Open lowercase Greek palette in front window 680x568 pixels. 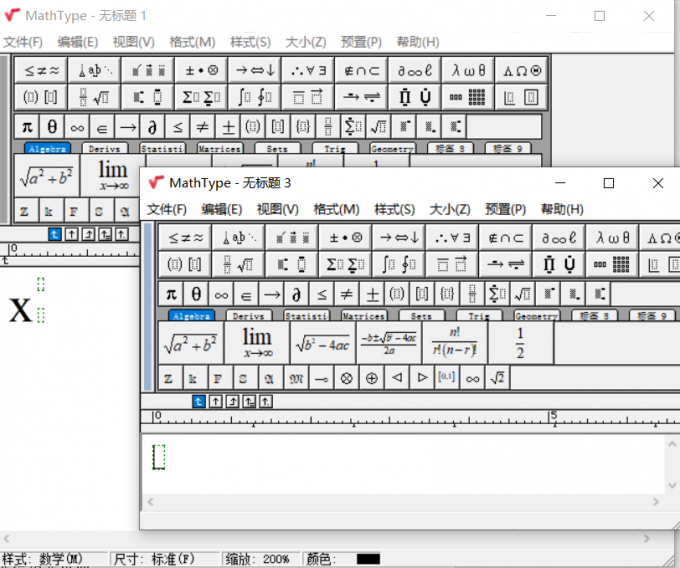pos(612,238)
